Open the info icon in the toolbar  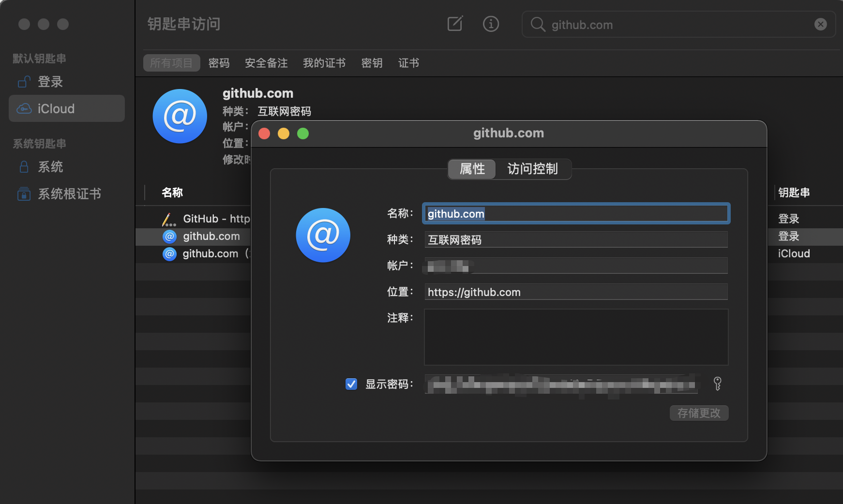click(x=491, y=24)
